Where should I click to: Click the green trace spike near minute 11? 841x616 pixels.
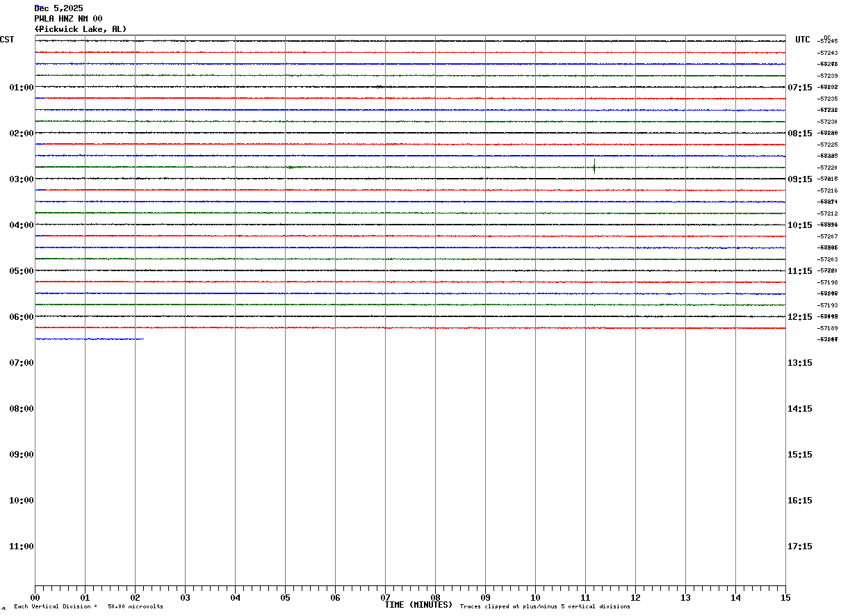[594, 166]
